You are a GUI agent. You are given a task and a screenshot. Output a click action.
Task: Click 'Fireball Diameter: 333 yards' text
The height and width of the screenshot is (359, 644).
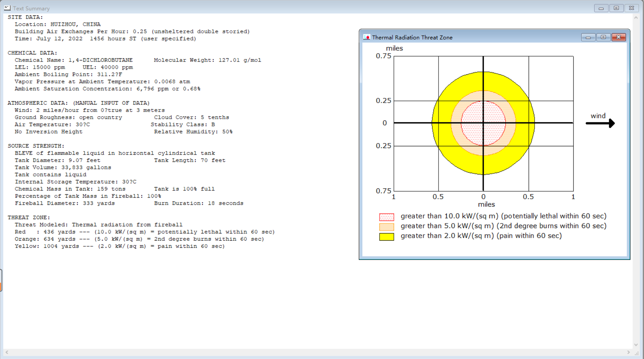65,203
